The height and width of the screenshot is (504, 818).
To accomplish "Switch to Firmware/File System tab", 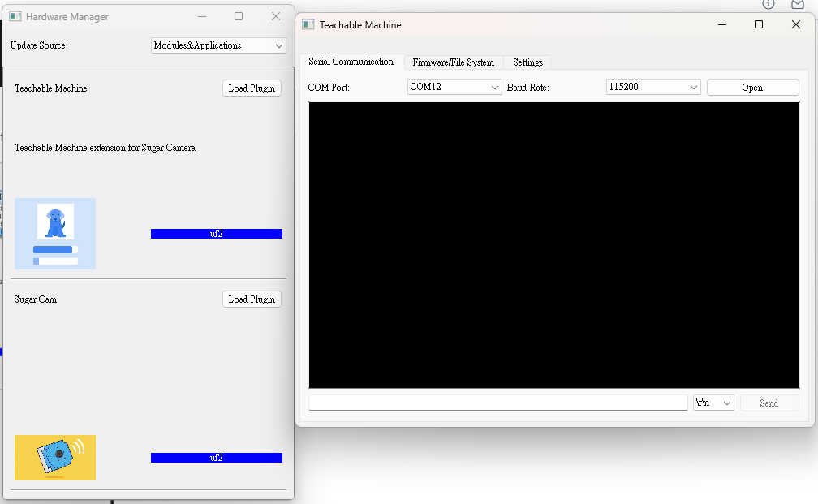I will [454, 62].
